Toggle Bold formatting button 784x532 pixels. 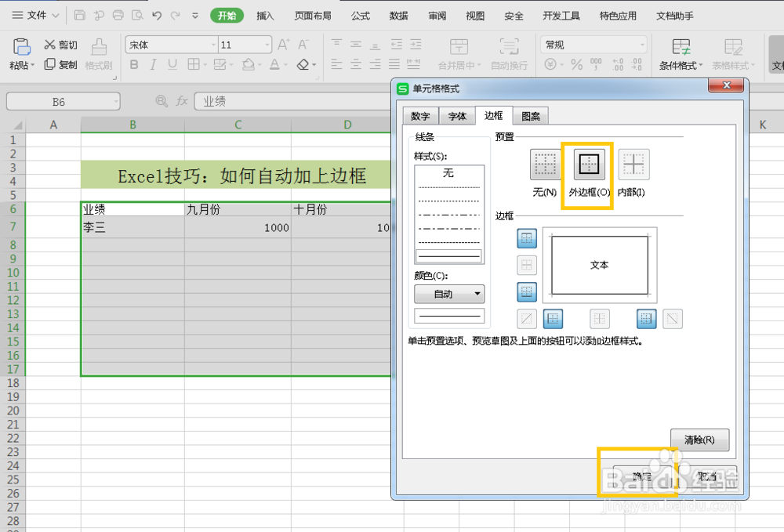pos(134,64)
